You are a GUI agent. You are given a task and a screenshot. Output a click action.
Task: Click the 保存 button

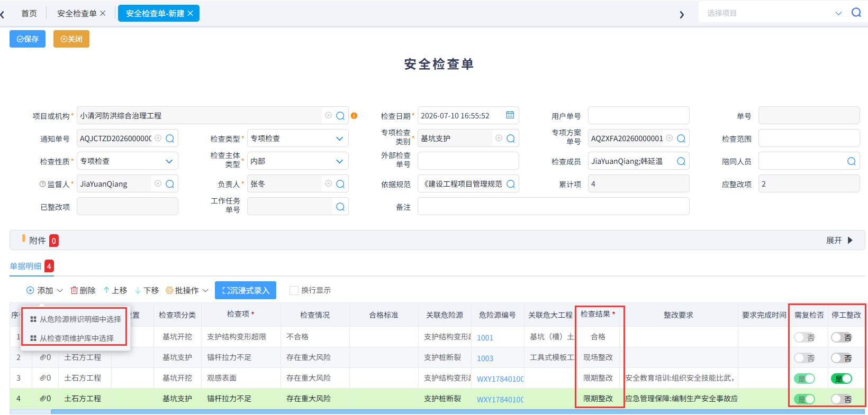28,39
